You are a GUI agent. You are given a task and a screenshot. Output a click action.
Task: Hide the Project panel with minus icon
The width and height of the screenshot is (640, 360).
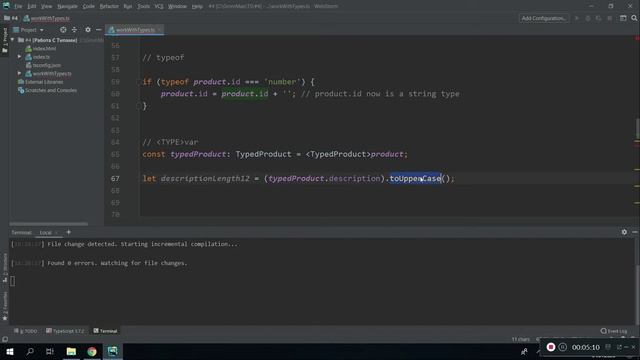point(98,30)
